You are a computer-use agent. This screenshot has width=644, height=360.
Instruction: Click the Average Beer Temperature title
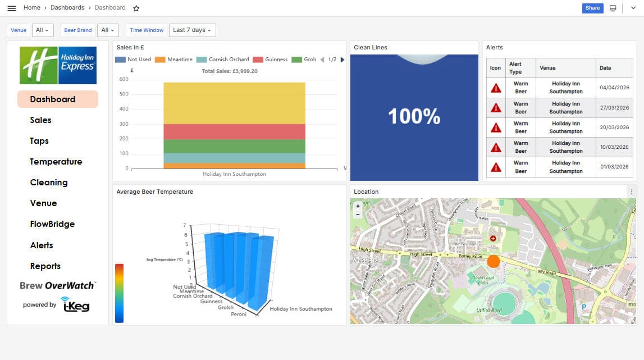point(154,192)
